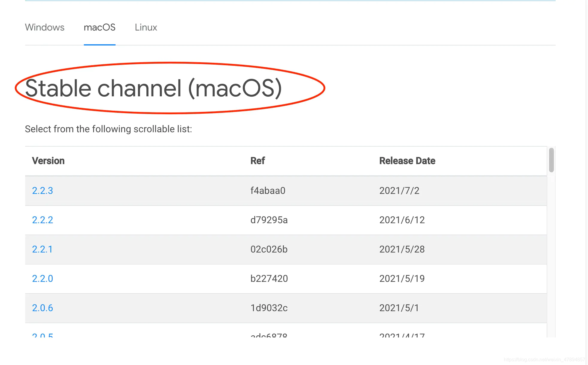Image resolution: width=588 pixels, height=365 pixels.
Task: Click the 2.2.1 version link
Action: [x=42, y=249]
